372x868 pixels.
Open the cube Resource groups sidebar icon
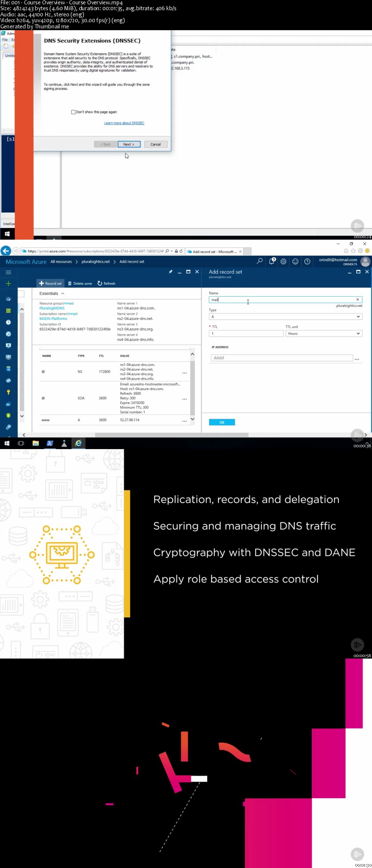[x=8, y=299]
